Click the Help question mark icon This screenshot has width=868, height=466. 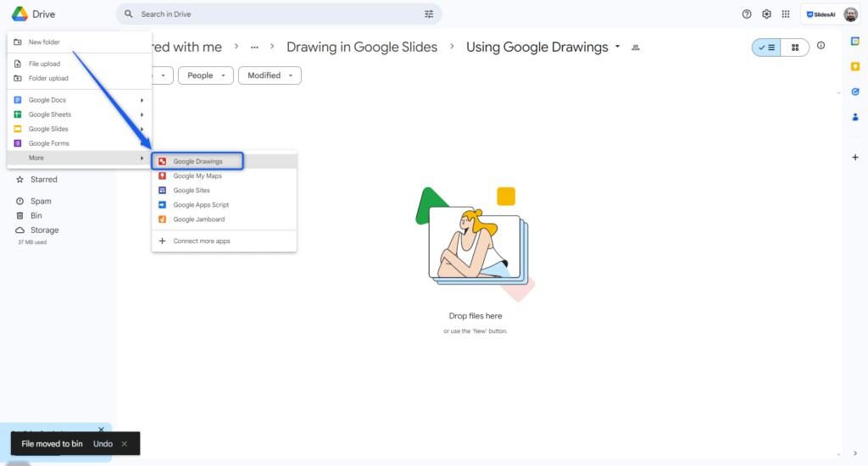[x=747, y=14]
